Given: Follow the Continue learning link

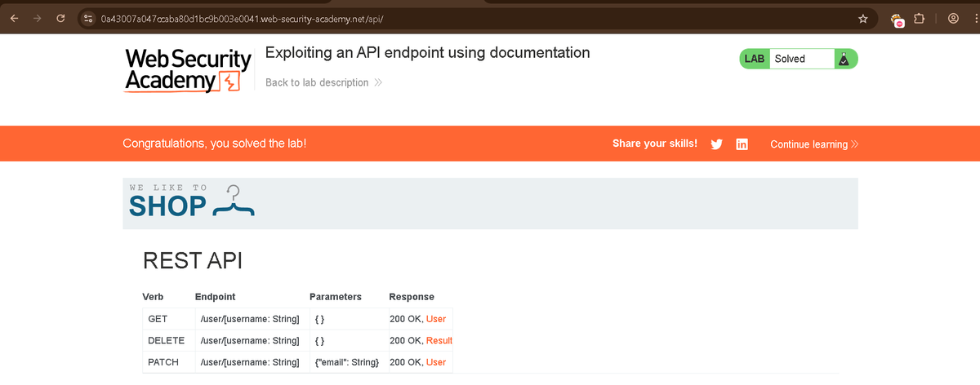Looking at the screenshot, I should click(x=814, y=144).
